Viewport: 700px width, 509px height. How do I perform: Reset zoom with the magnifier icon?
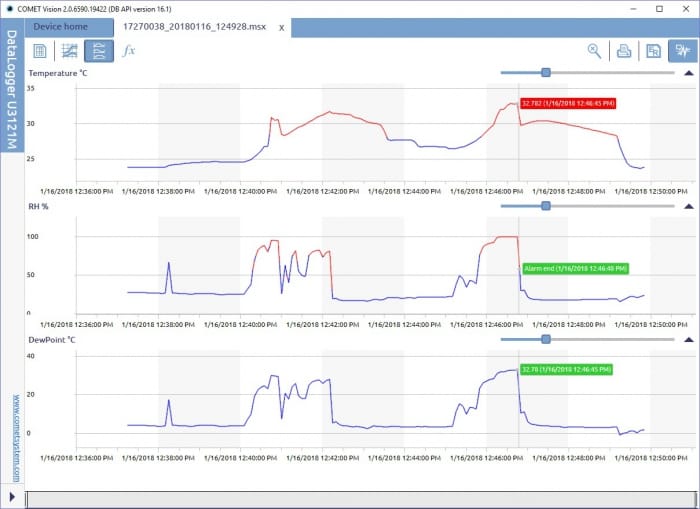[594, 51]
